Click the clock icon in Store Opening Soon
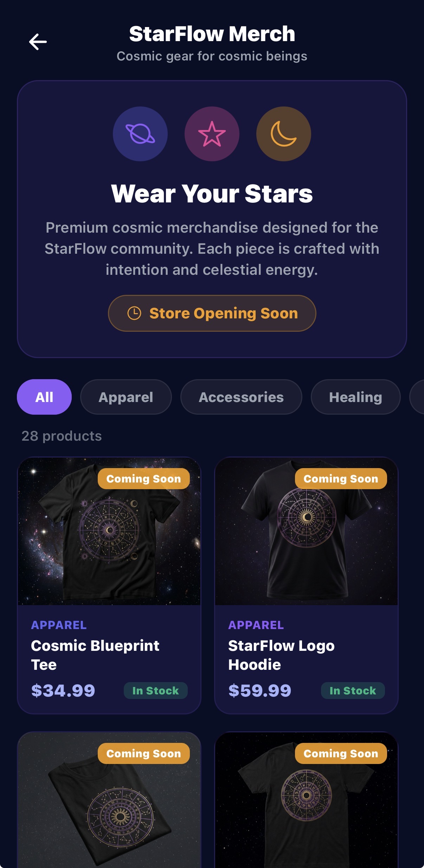Image resolution: width=424 pixels, height=868 pixels. [135, 313]
